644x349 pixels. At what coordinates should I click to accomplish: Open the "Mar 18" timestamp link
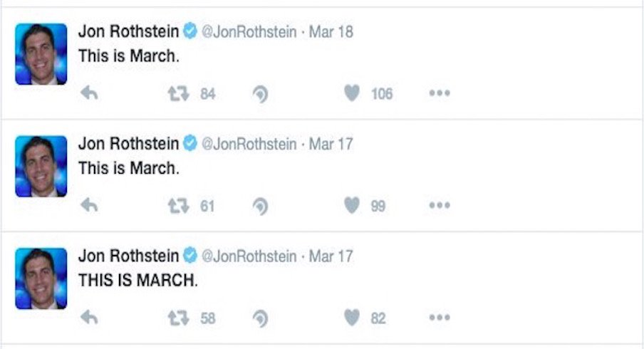(331, 32)
